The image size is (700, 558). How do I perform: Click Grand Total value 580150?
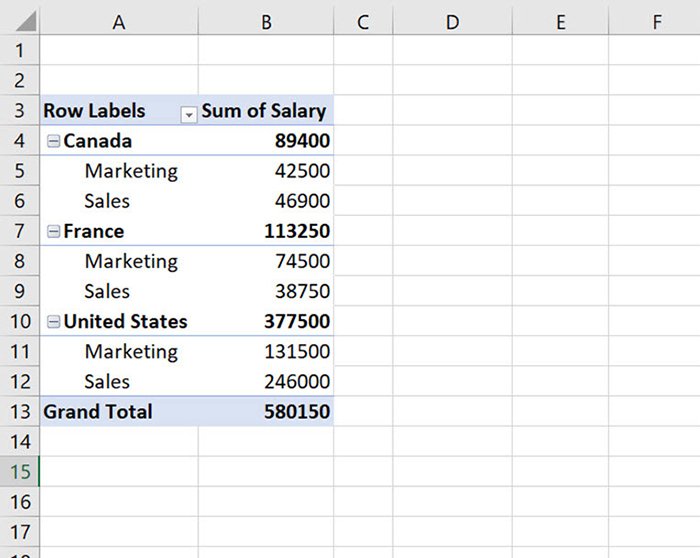click(x=296, y=412)
